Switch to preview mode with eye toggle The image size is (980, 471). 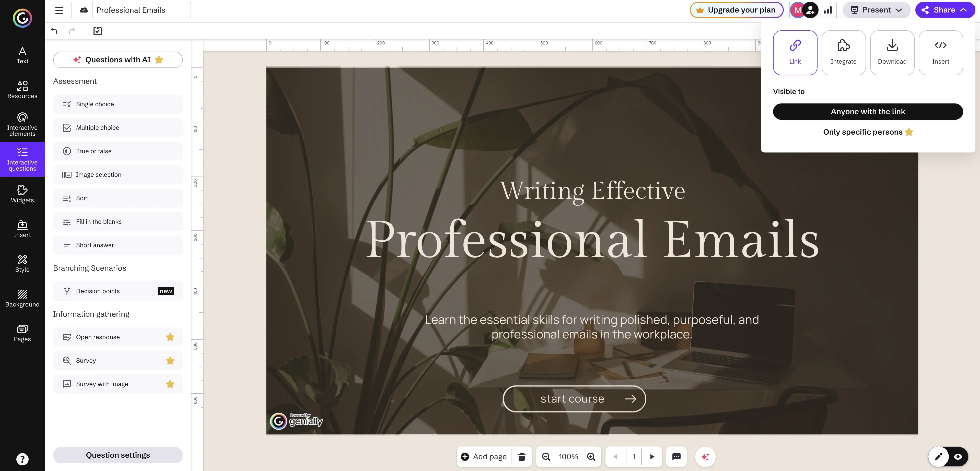coord(958,456)
